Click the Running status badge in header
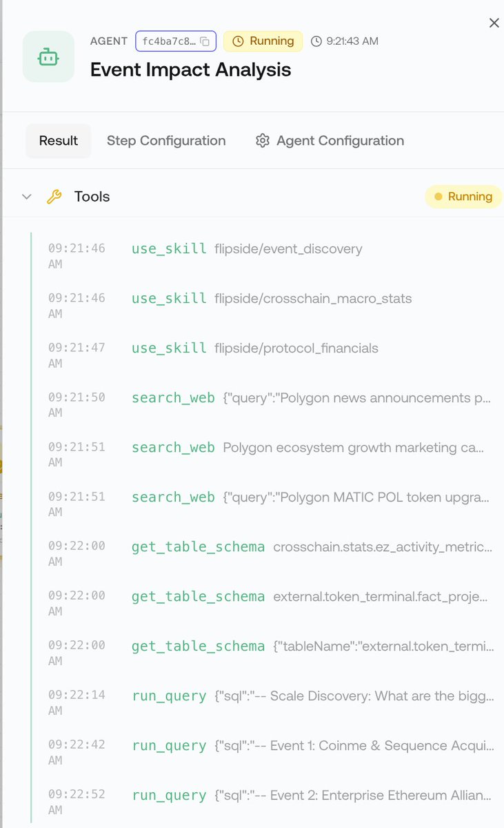 tap(263, 41)
